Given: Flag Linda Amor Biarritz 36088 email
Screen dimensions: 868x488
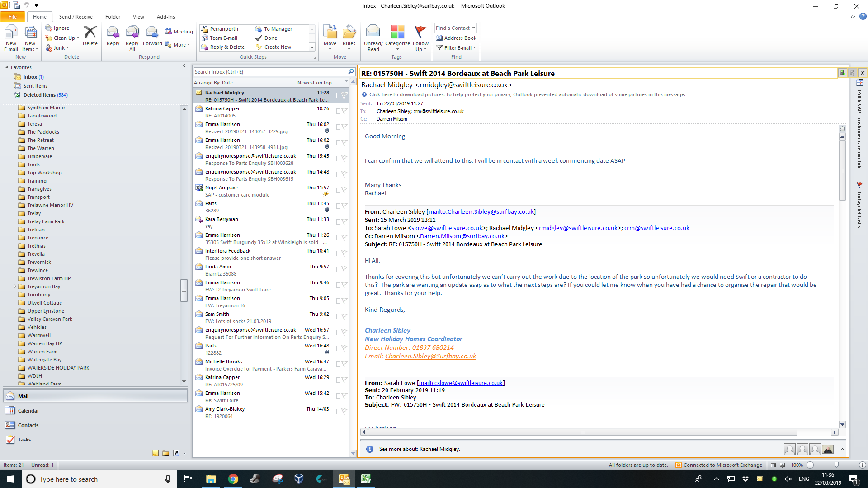Looking at the screenshot, I should point(344,269).
